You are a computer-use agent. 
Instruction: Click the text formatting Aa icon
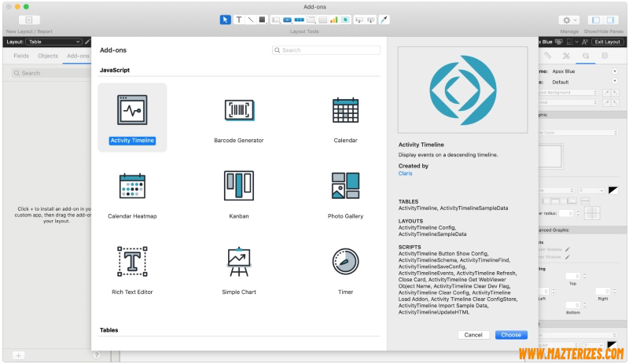[x=584, y=42]
